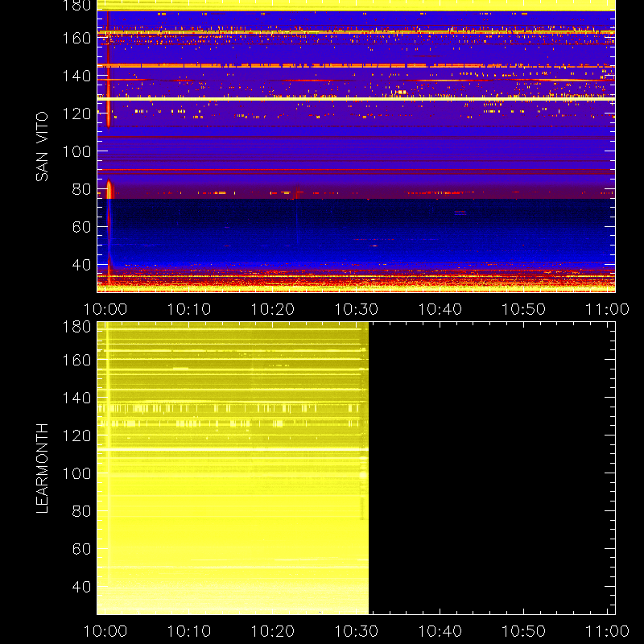
Task: Click the 60 frequency label beside LEARMONTH
Action: pos(81,549)
